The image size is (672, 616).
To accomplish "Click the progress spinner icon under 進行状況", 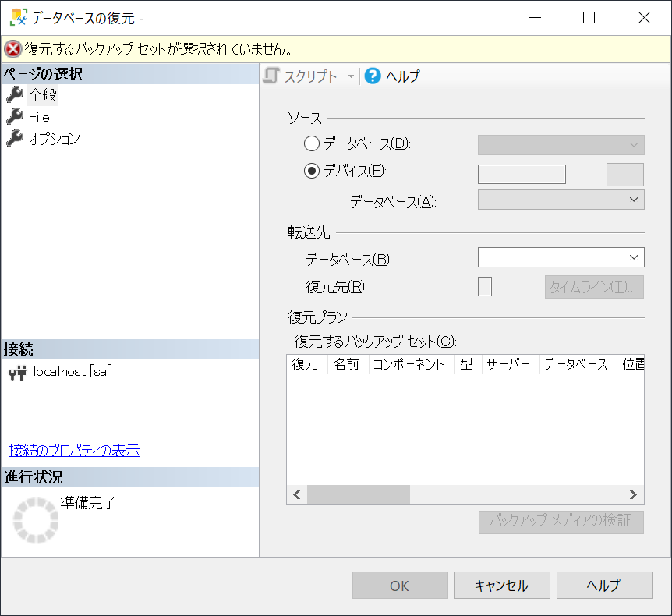I will pyautogui.click(x=36, y=520).
